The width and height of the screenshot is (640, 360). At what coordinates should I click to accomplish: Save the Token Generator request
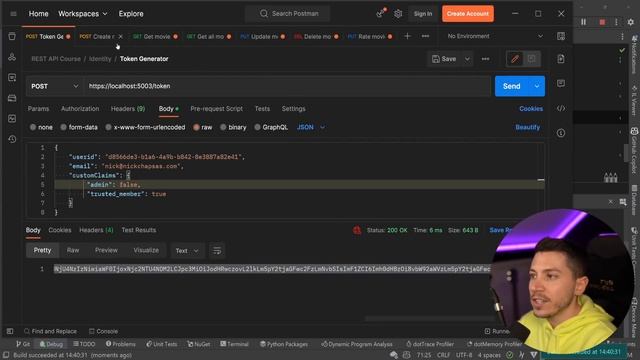click(444, 59)
